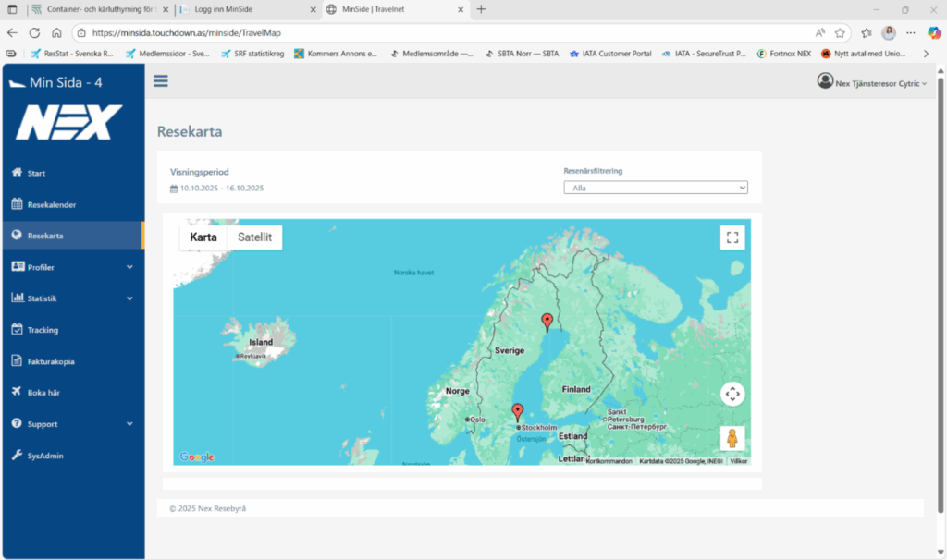Viewport: 947px width, 560px height.
Task: Switch map to Satellit view
Action: 254,237
